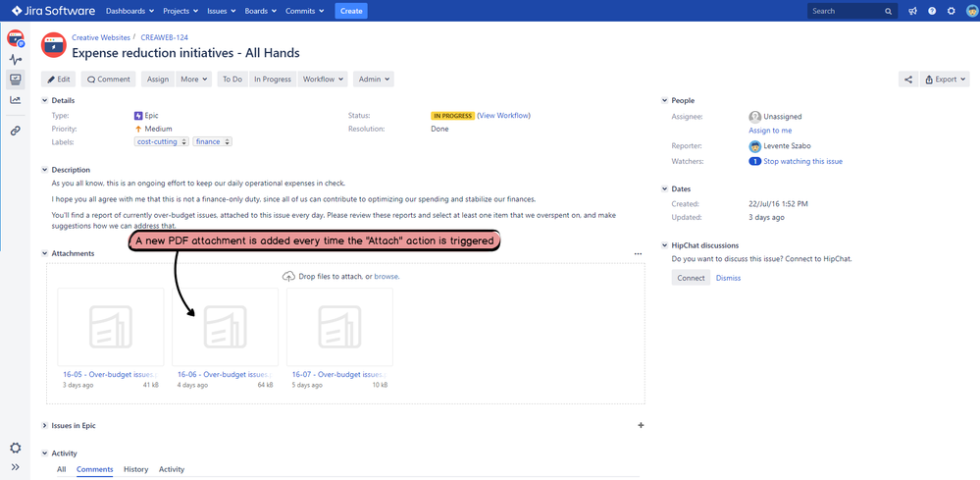
Task: Click the watchers count badge
Action: coord(754,161)
